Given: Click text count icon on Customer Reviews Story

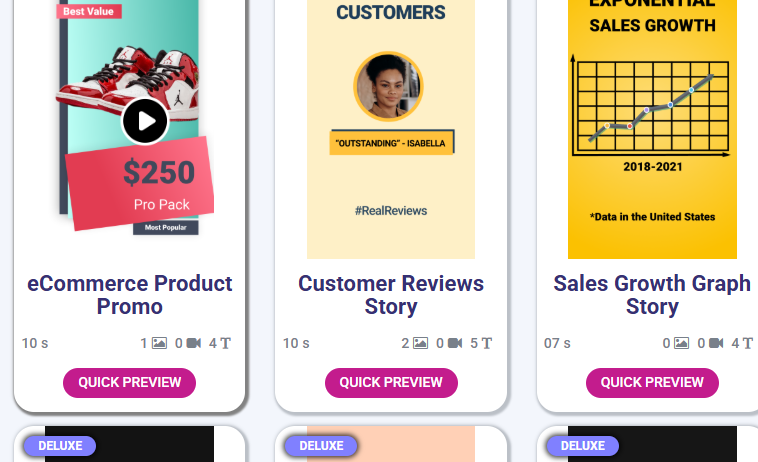Looking at the screenshot, I should tap(487, 343).
